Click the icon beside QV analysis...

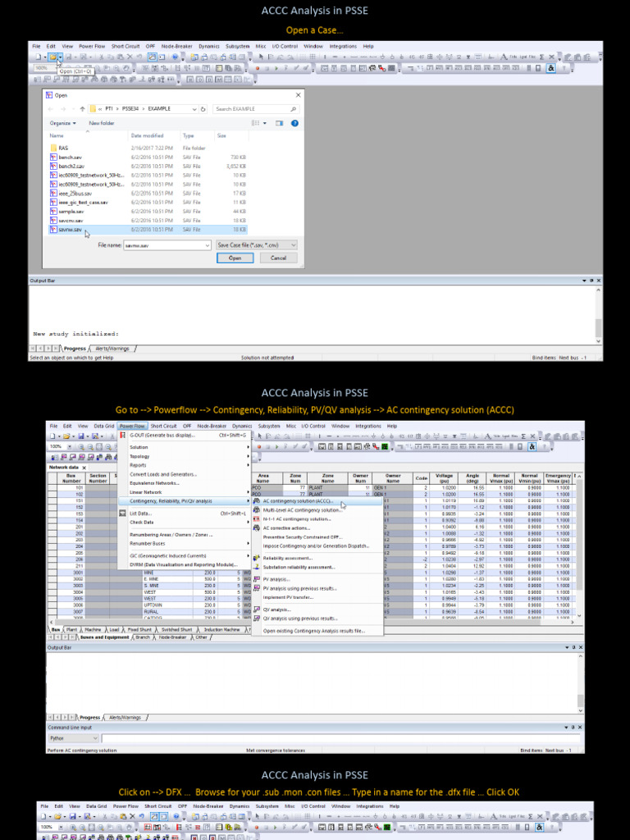point(257,609)
